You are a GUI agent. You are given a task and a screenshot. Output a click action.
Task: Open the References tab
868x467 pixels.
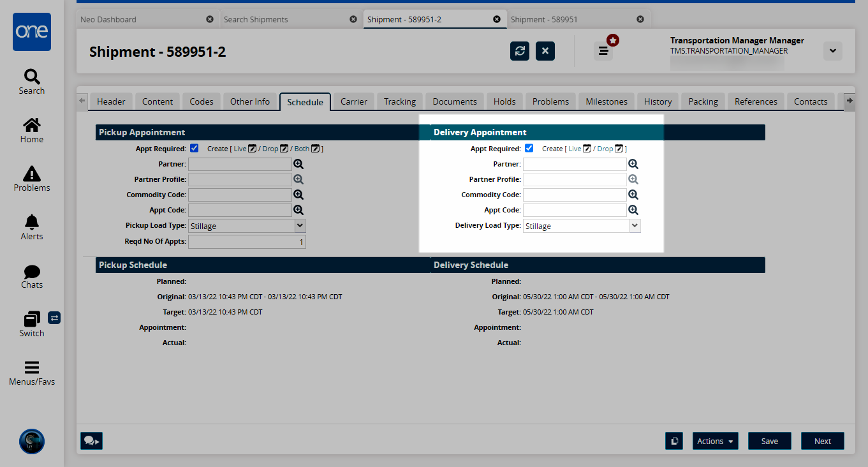pyautogui.click(x=756, y=101)
